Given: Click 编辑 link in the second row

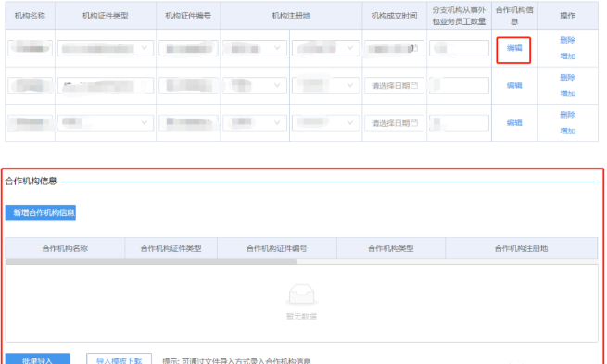Looking at the screenshot, I should click(x=514, y=85).
